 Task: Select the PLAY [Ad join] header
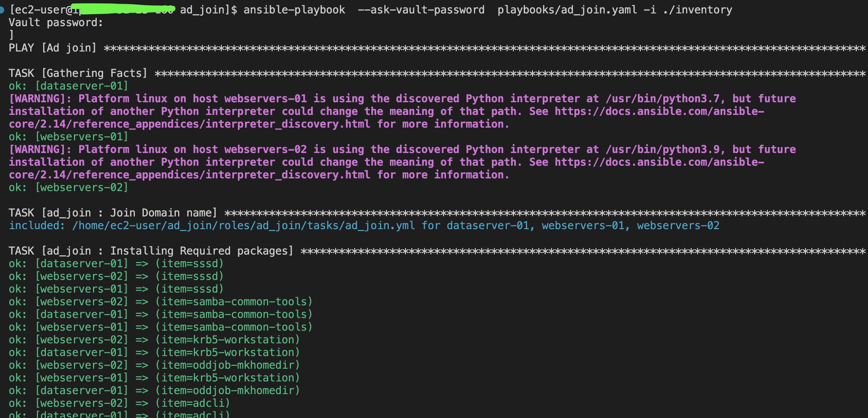point(53,48)
